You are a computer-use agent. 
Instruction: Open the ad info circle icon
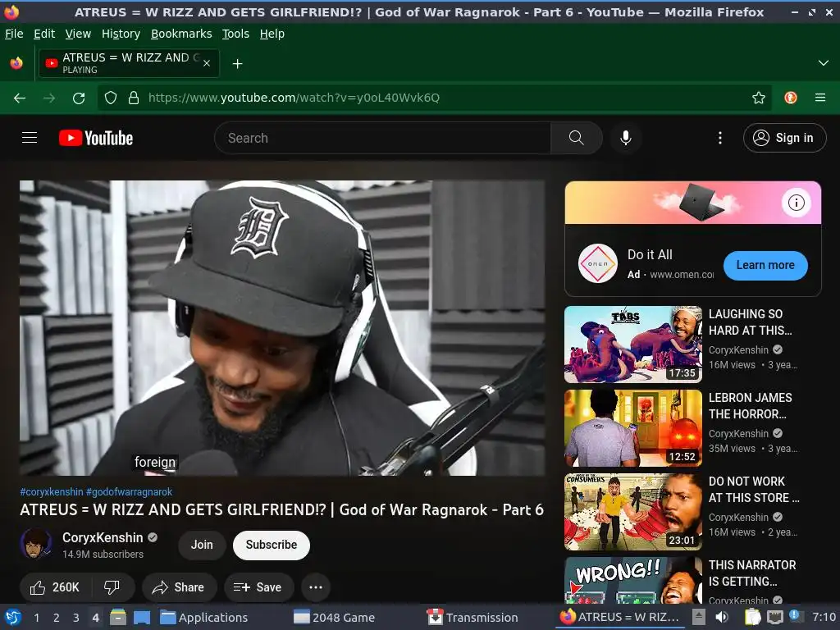(796, 203)
